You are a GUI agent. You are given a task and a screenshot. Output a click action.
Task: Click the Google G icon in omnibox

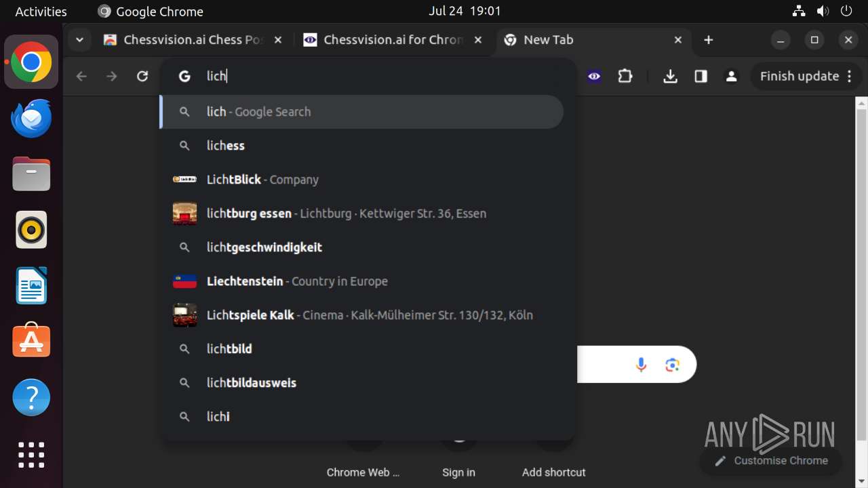[184, 76]
